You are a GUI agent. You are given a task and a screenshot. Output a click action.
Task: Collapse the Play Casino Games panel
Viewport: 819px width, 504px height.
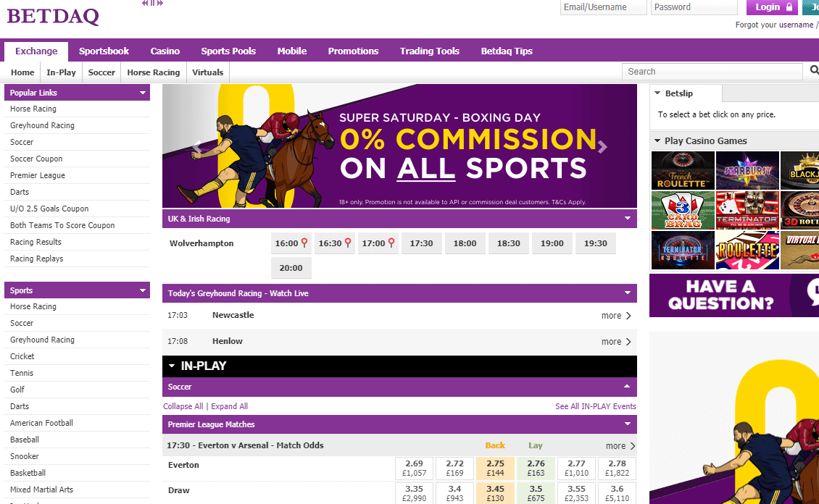pyautogui.click(x=657, y=141)
